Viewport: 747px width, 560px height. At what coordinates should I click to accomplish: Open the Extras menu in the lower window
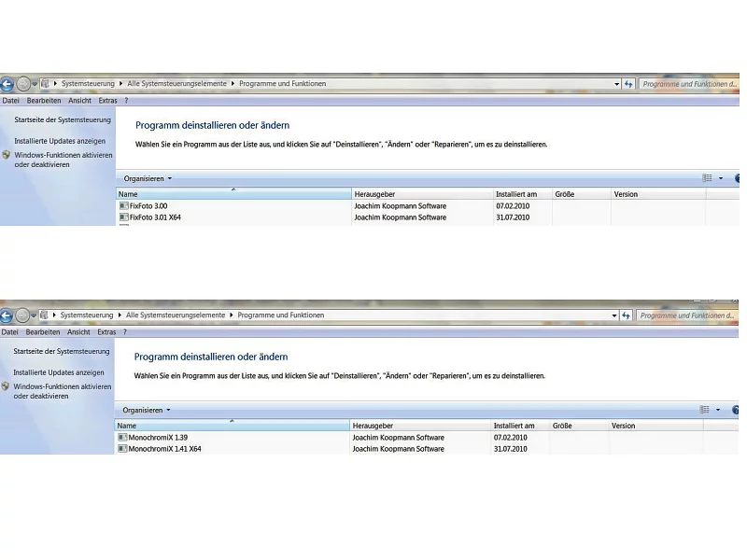(106, 332)
